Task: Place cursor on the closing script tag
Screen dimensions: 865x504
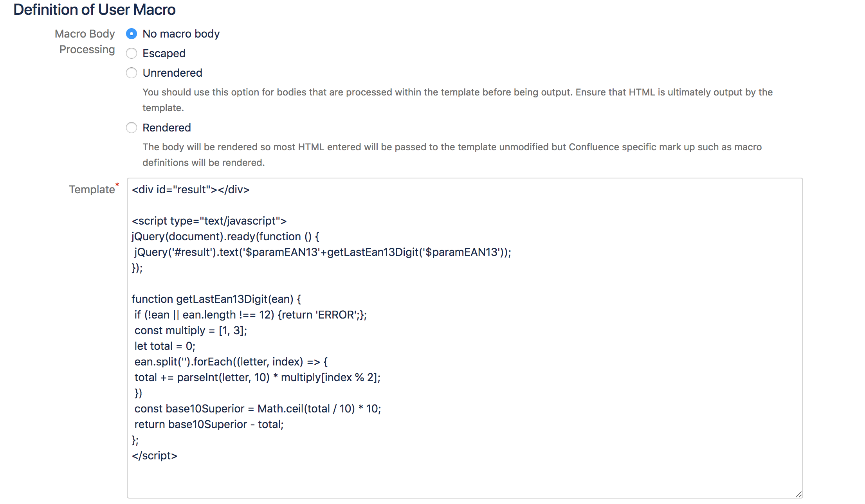Action: 154,455
